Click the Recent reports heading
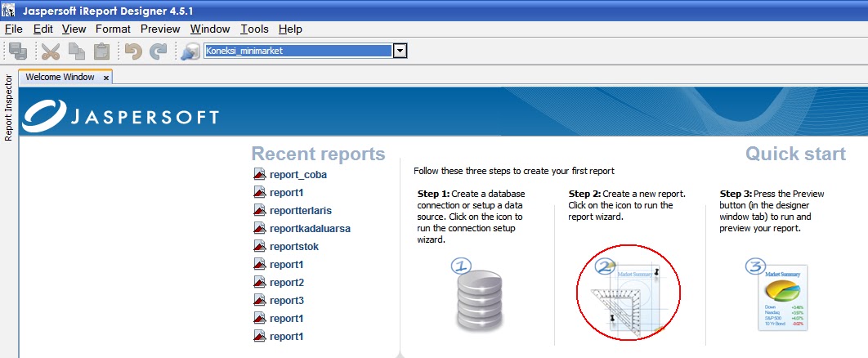 pyautogui.click(x=318, y=154)
